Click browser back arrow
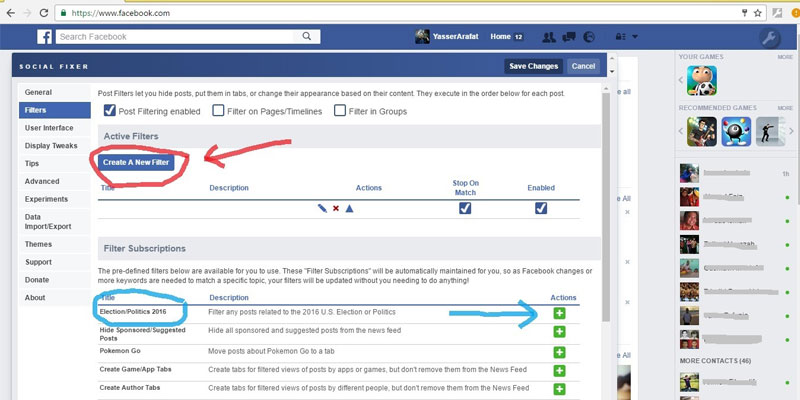 10,13
